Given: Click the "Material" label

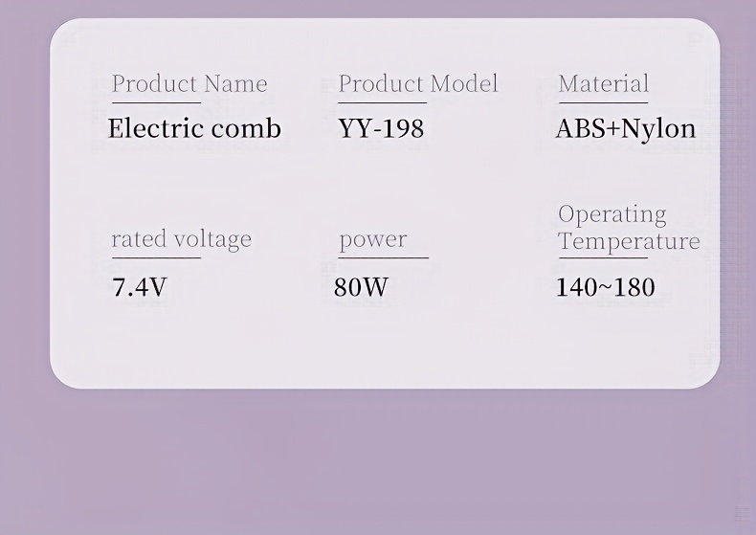Looking at the screenshot, I should coord(603,84).
